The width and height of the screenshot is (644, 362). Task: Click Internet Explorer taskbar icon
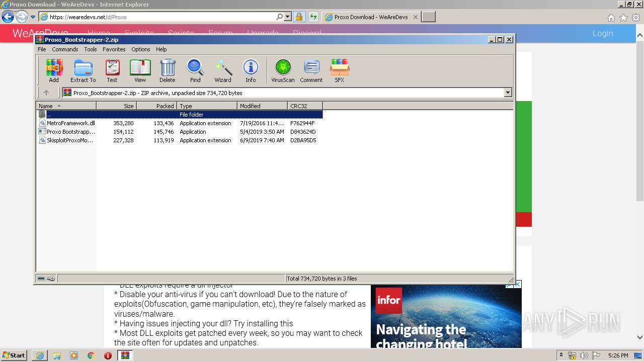(x=40, y=355)
